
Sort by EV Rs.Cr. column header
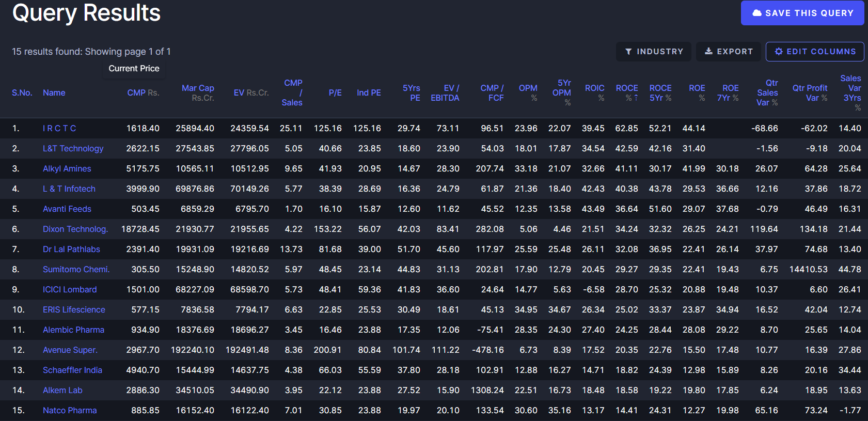click(x=251, y=92)
